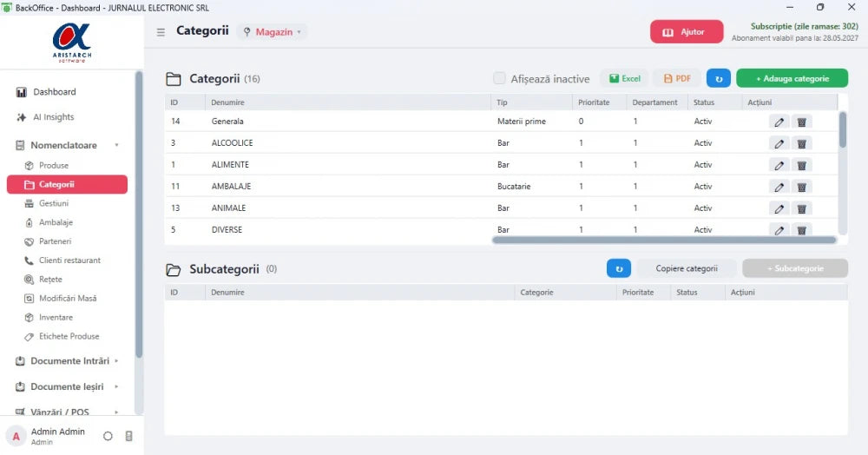Remove the AMBALAJE category

801,187
